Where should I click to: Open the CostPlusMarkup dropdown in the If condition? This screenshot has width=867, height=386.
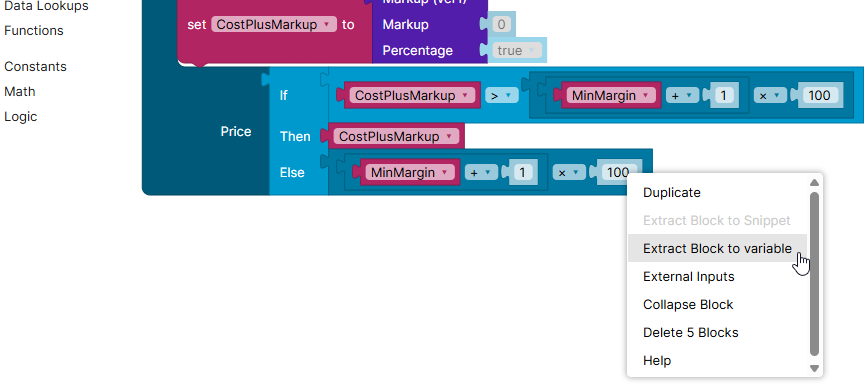click(x=412, y=95)
